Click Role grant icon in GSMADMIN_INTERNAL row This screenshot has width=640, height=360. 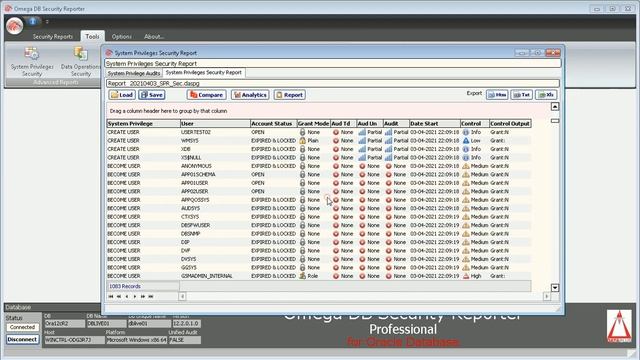pyautogui.click(x=302, y=276)
